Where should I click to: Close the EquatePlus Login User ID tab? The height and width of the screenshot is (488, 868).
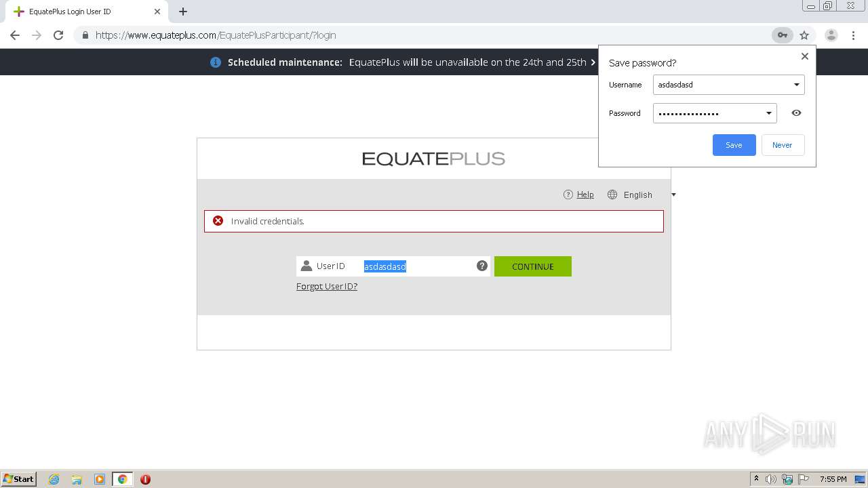157,12
